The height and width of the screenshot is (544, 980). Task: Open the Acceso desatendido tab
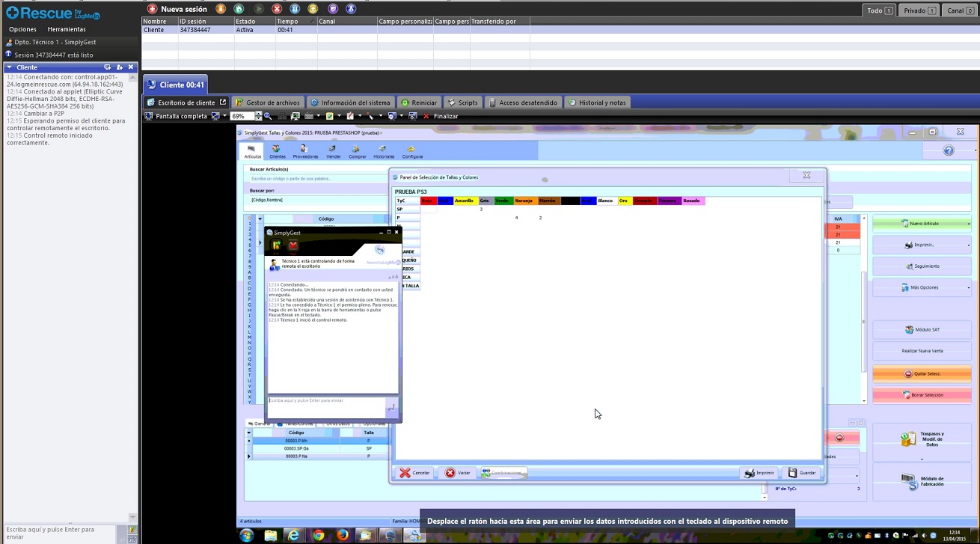click(522, 103)
